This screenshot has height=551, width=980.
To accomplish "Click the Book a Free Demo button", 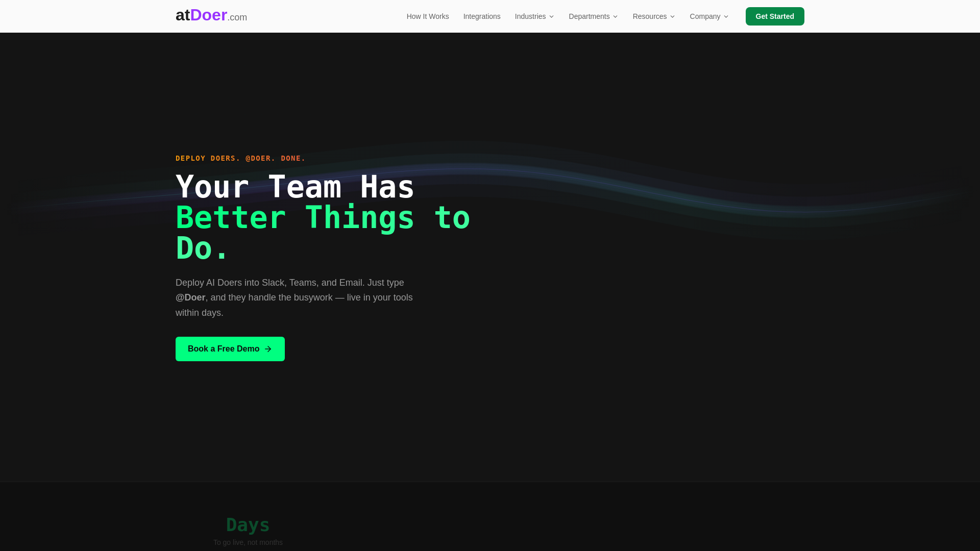I will click(x=230, y=349).
